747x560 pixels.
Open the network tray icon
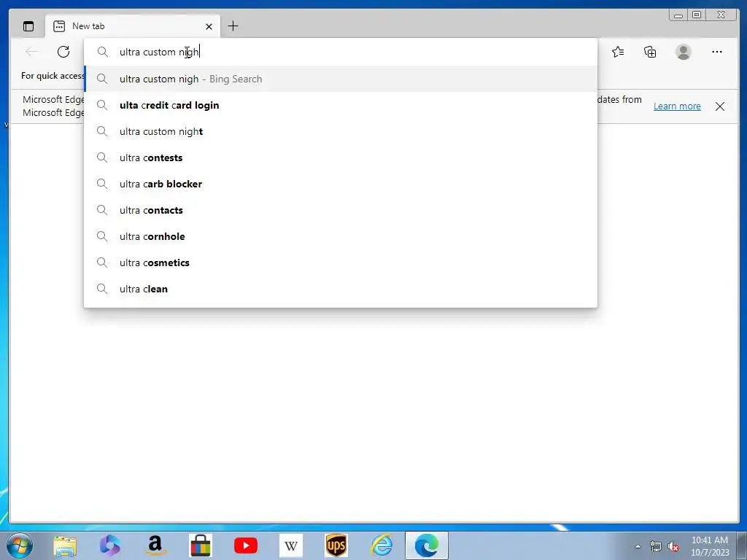click(656, 547)
